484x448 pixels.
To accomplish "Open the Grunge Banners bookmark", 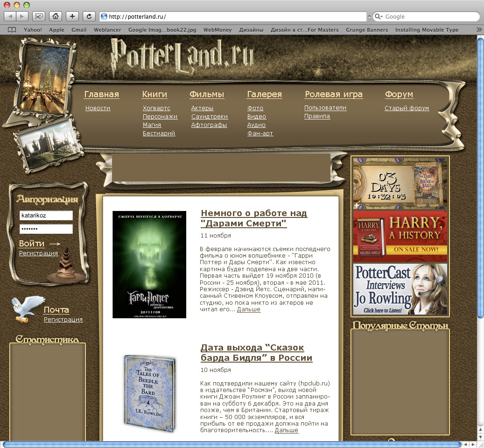I will point(367,30).
